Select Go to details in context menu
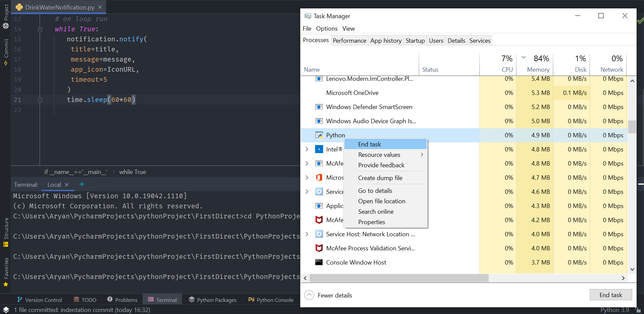The width and height of the screenshot is (644, 314). [x=386, y=190]
